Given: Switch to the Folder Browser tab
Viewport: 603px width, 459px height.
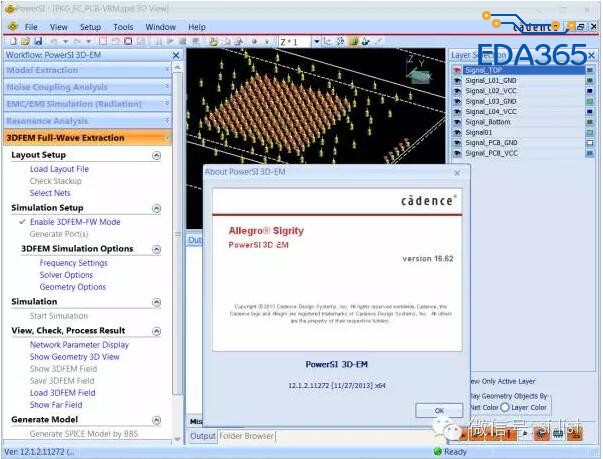Looking at the screenshot, I should pyautogui.click(x=246, y=436).
